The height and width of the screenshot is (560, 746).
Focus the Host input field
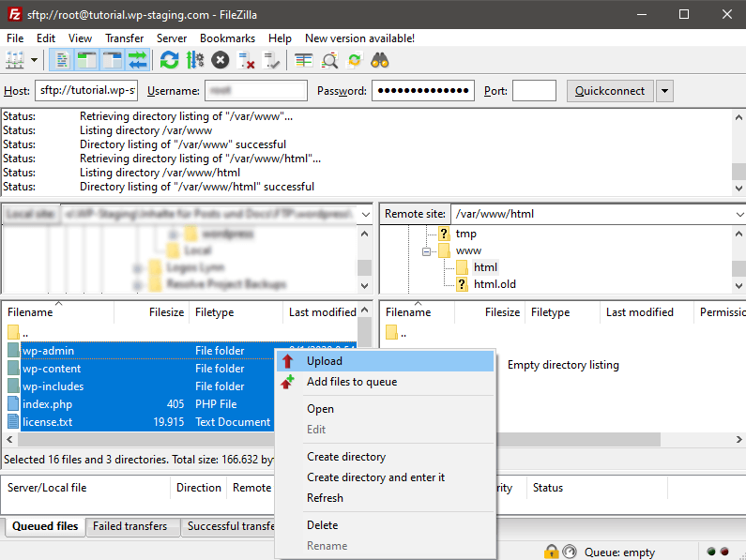pyautogui.click(x=86, y=90)
